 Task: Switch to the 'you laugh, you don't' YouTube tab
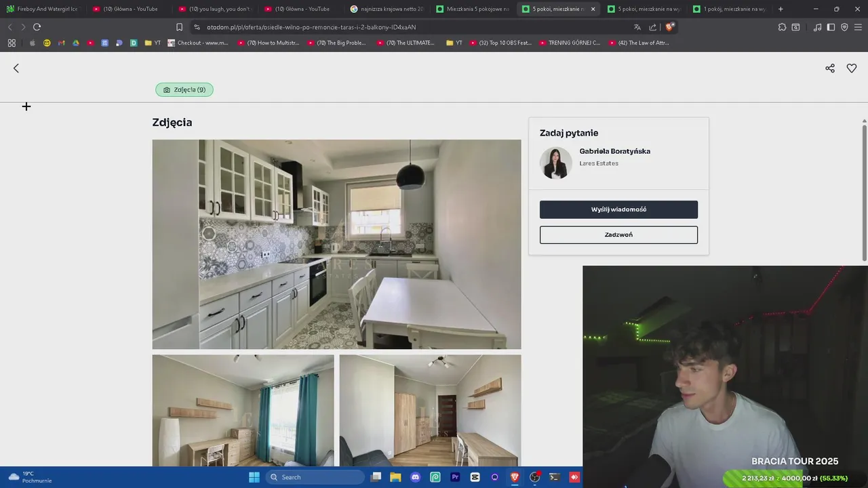tap(214, 9)
